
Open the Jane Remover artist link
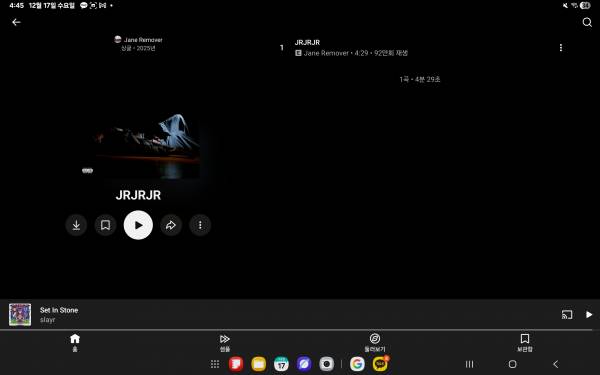coord(138,39)
